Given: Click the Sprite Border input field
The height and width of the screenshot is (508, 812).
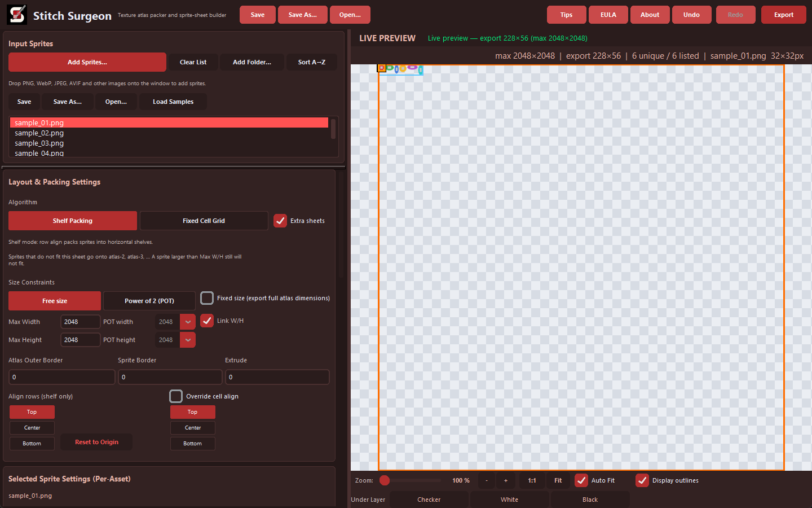Looking at the screenshot, I should click(170, 377).
